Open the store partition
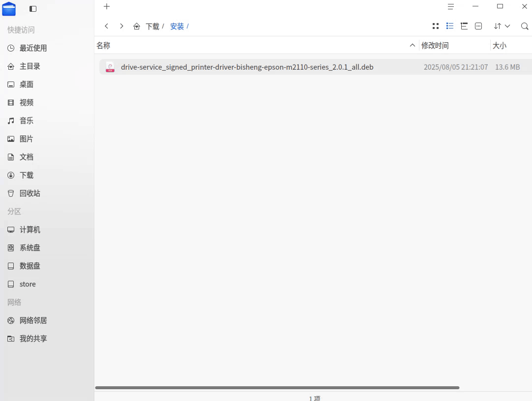The height and width of the screenshot is (401, 532). 28,284
